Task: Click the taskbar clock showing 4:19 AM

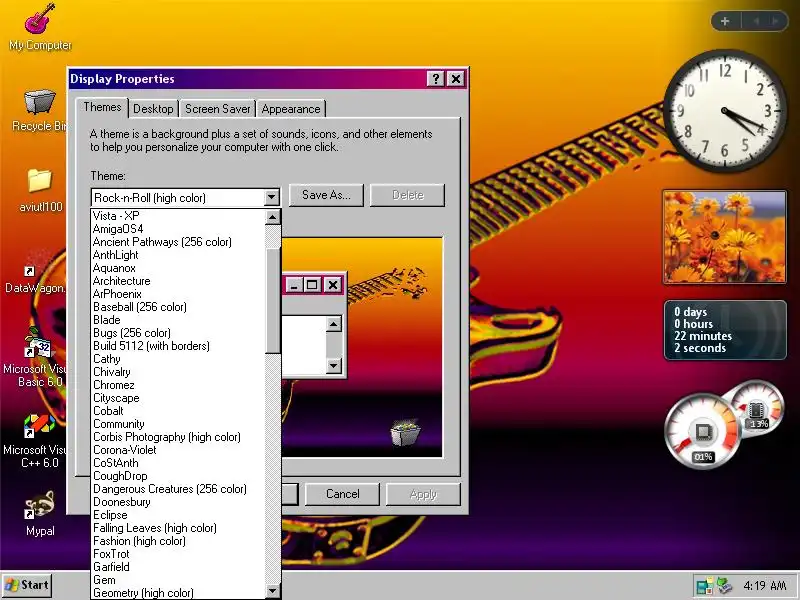Action: tap(764, 585)
